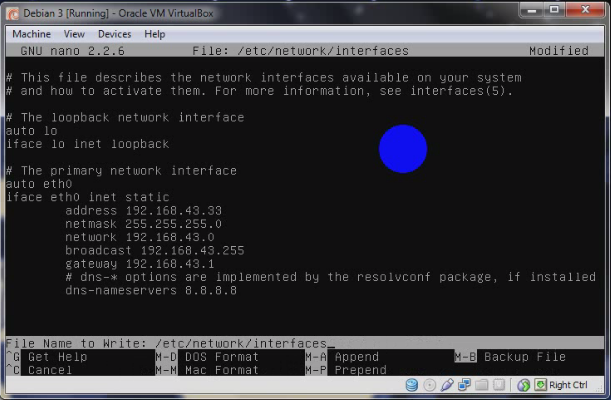Click the line 'auto eth0'
611x400 pixels.
[39, 183]
